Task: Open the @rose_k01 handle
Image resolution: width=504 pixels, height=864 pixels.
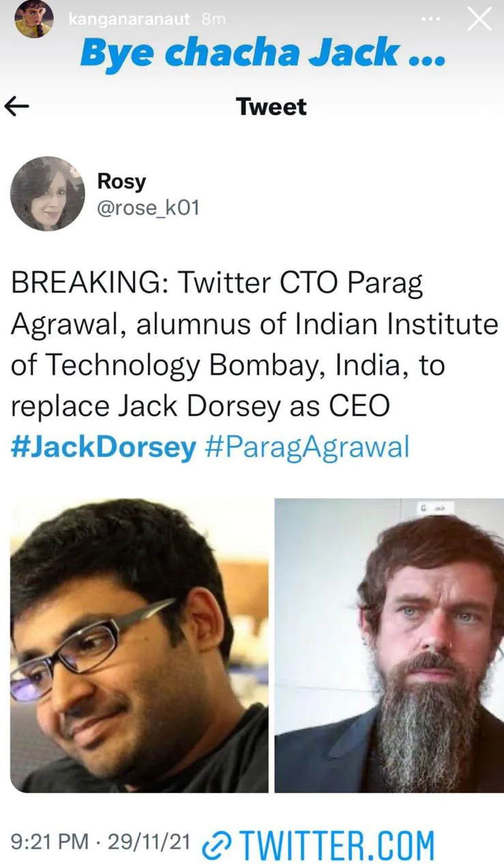Action: coord(148,207)
